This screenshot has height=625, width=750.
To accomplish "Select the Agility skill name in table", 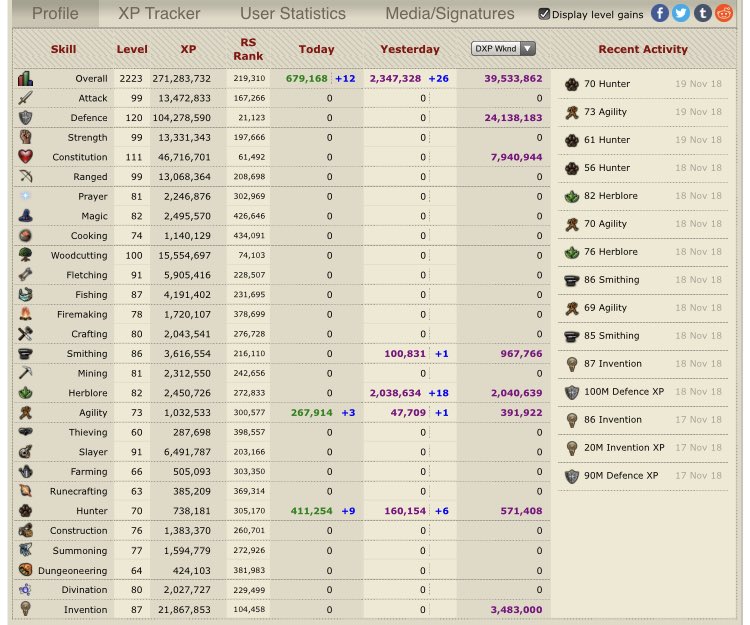I will (x=93, y=413).
